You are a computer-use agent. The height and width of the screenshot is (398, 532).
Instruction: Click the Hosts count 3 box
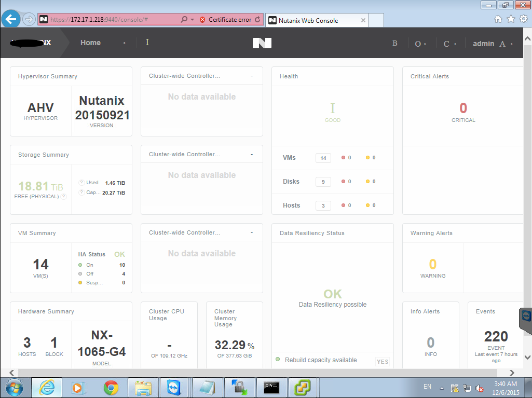coord(323,205)
